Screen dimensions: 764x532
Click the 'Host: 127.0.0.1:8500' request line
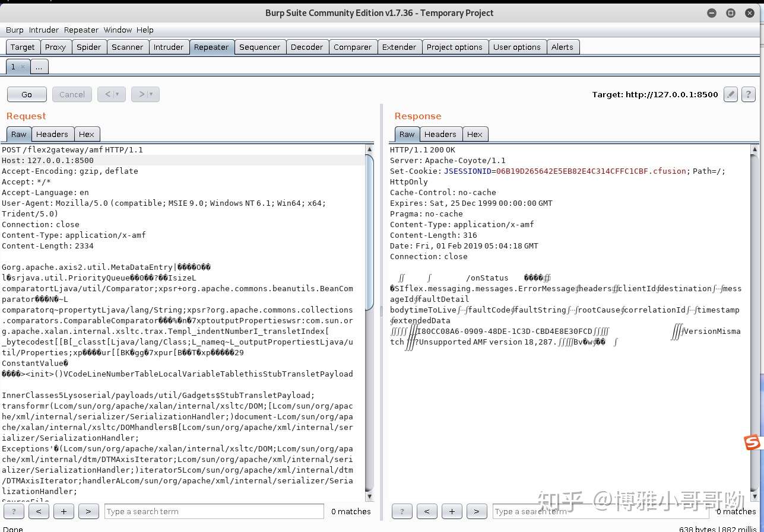[x=47, y=160]
